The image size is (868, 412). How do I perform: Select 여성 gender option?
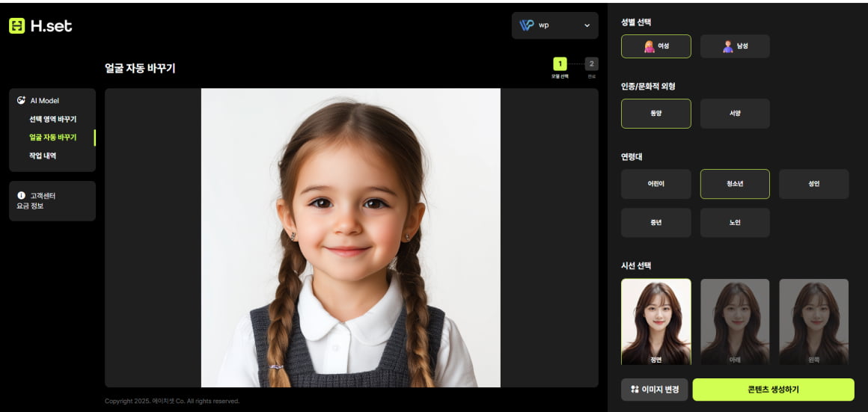coord(655,46)
